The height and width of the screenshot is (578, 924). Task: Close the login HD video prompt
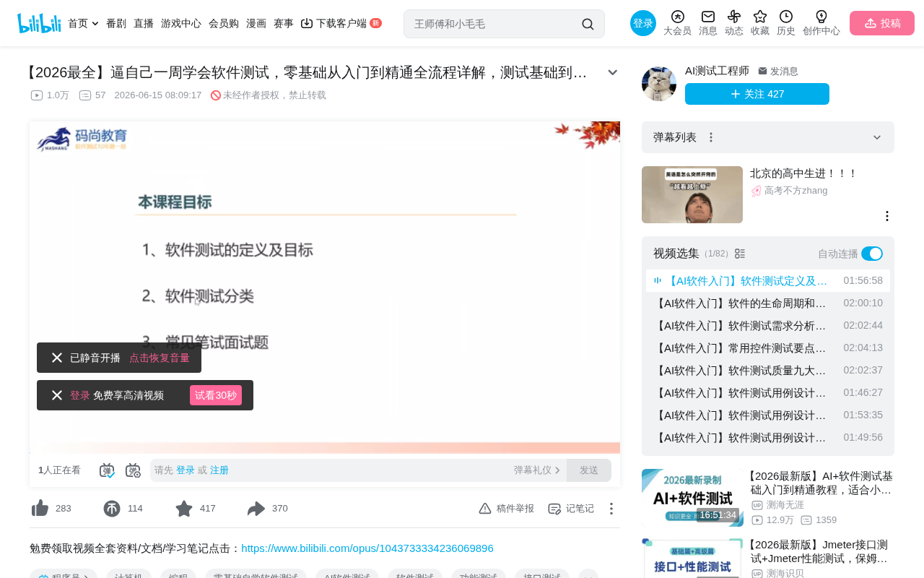[x=57, y=395]
